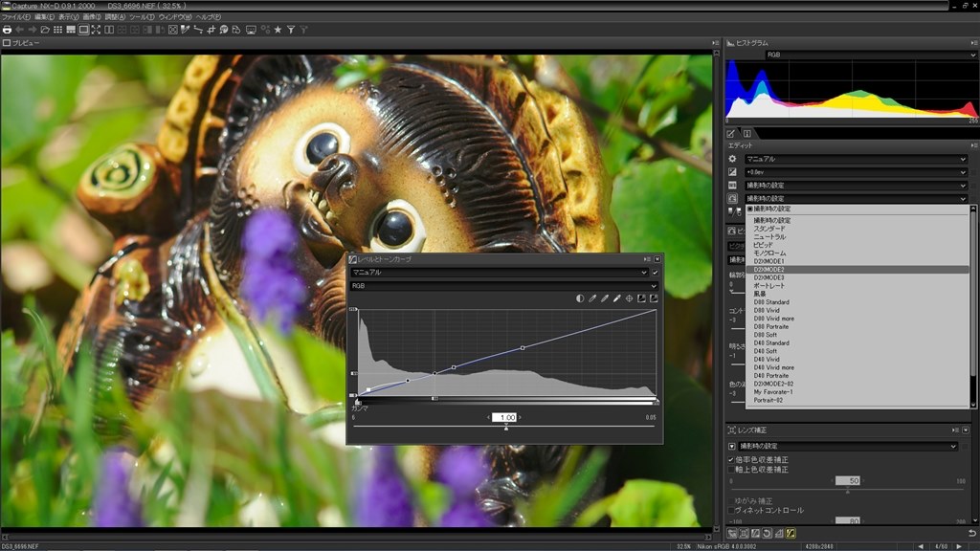The height and width of the screenshot is (551, 980).
Task: Select D2XMODE2 from the picture control list
Action: pyautogui.click(x=769, y=270)
